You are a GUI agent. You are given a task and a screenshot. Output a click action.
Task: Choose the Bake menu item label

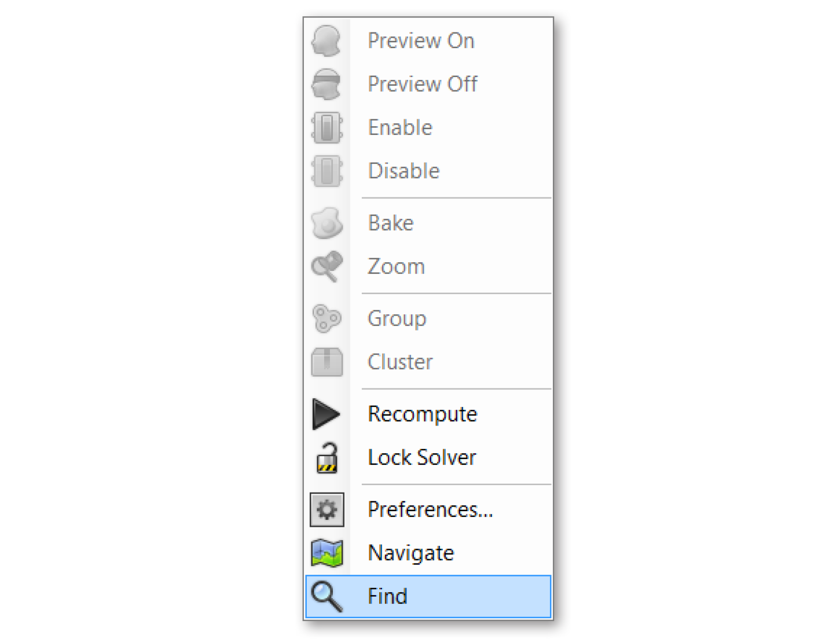click(x=391, y=223)
